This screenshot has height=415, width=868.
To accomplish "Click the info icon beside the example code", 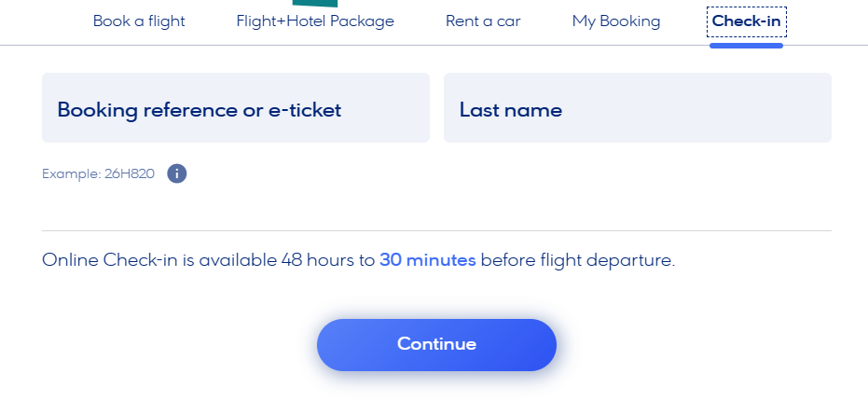I will click(x=176, y=173).
